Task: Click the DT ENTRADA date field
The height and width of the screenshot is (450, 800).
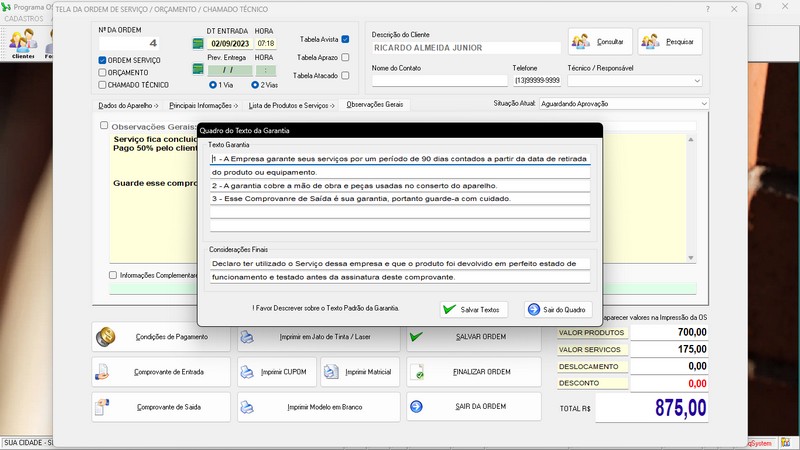Action: [x=230, y=44]
